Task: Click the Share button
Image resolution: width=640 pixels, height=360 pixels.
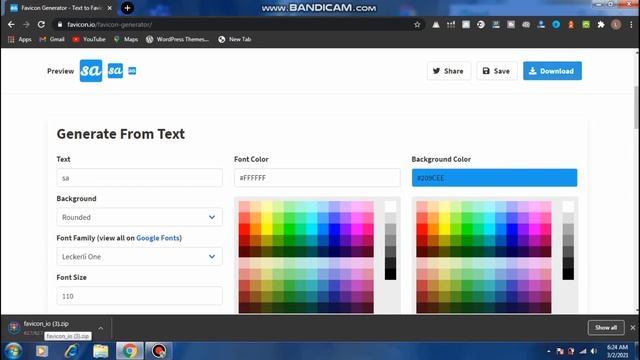Action: pos(449,71)
